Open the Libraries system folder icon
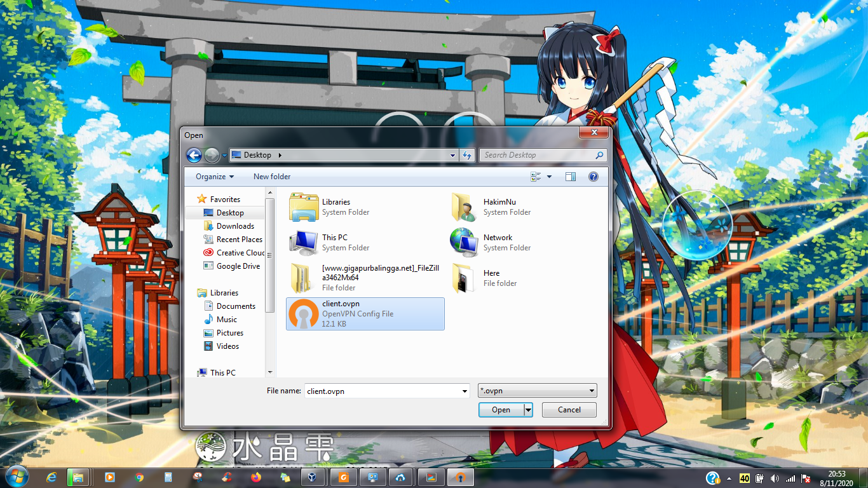Screen dimensions: 868x488 pyautogui.click(x=304, y=207)
